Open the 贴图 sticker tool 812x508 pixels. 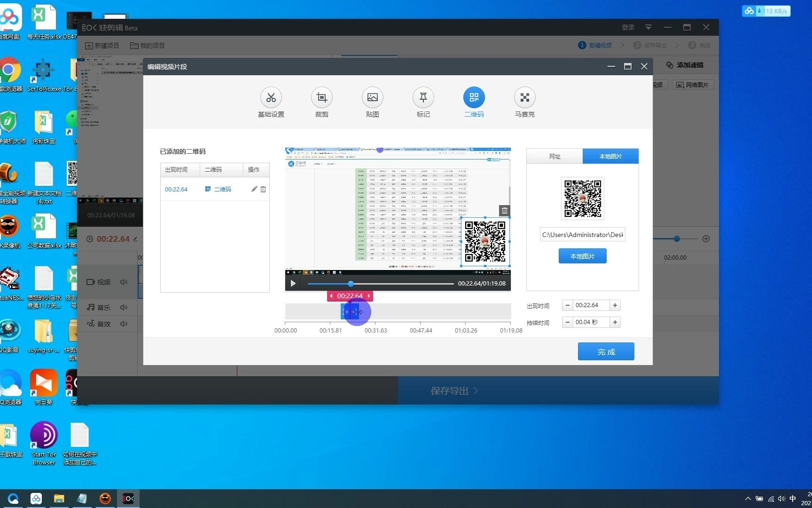pos(373,102)
